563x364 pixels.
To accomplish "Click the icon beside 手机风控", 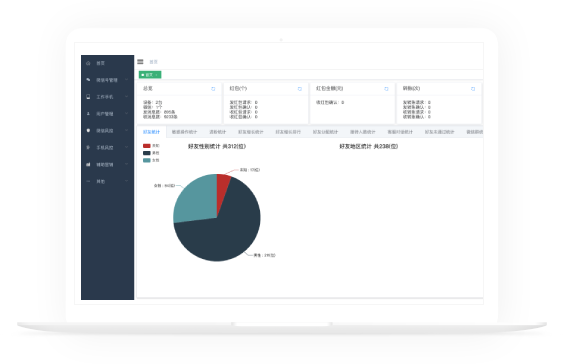I will (x=88, y=147).
